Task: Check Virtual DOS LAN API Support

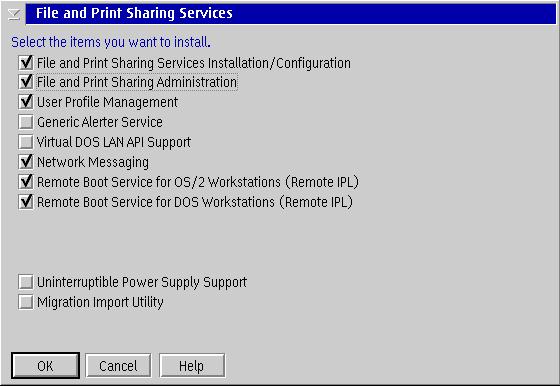Action: point(26,142)
